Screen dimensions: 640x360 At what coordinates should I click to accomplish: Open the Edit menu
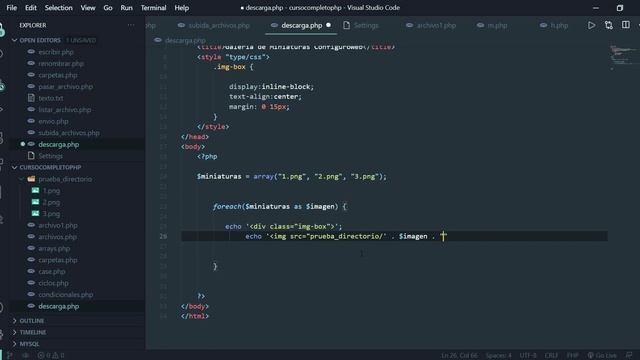pyautogui.click(x=31, y=8)
